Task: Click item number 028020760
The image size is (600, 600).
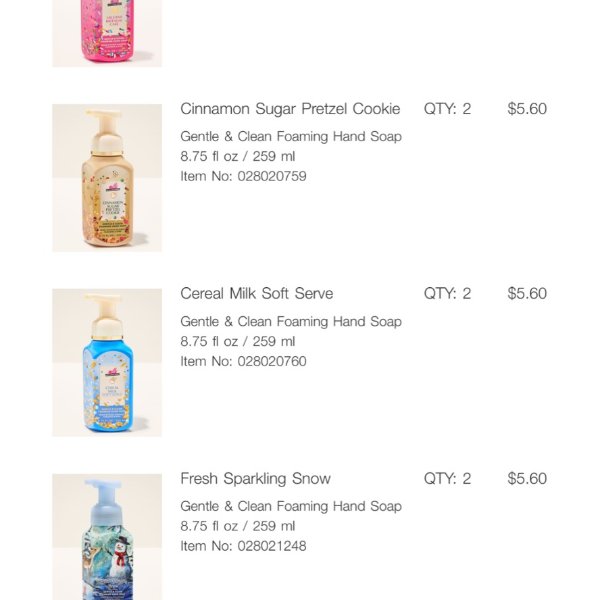Action: [x=243, y=361]
